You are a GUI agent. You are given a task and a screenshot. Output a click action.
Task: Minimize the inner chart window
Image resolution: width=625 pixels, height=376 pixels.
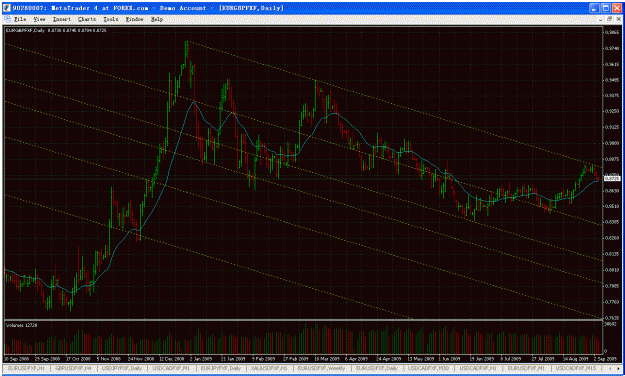(601, 19)
